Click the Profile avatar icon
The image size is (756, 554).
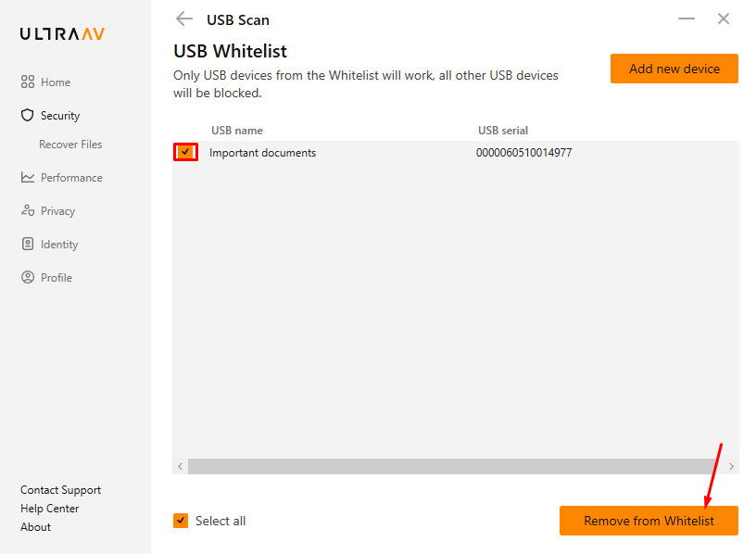(x=28, y=277)
